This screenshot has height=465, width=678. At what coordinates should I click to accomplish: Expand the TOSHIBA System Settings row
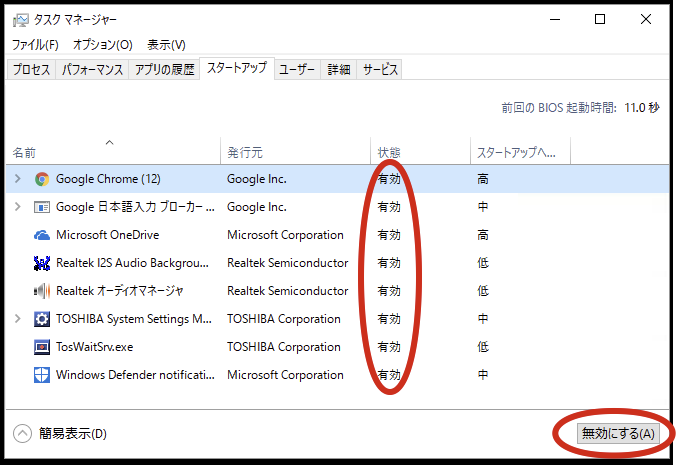tap(18, 319)
